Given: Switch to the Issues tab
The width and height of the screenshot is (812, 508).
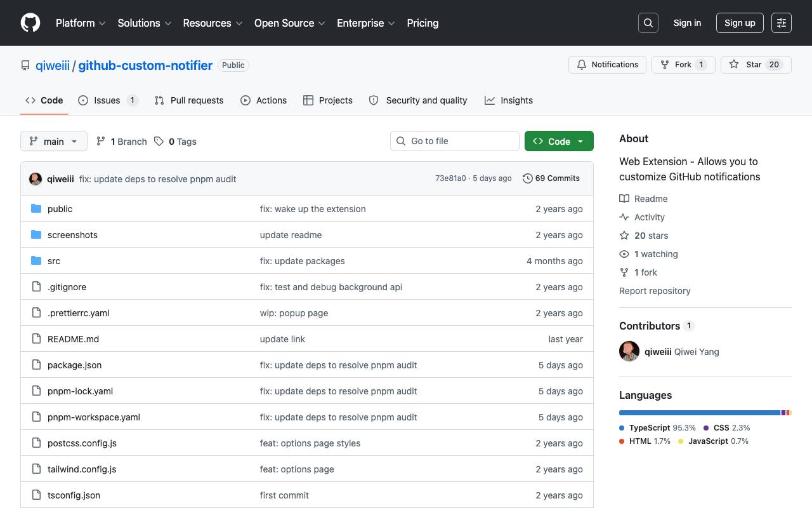Looking at the screenshot, I should [x=108, y=100].
